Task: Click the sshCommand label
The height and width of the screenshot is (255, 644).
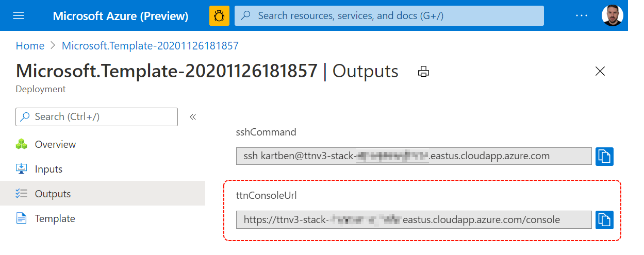Action: [x=266, y=132]
